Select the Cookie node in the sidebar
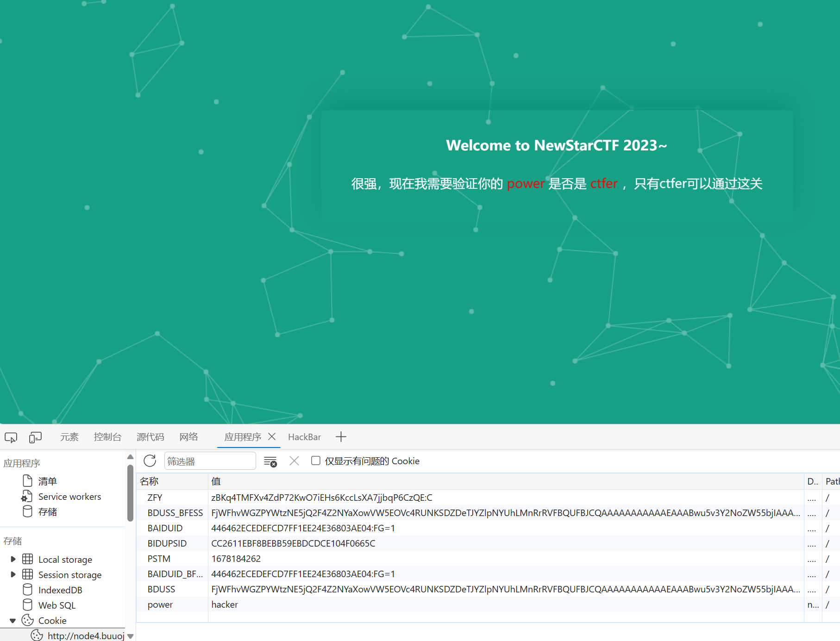 pyautogui.click(x=52, y=621)
